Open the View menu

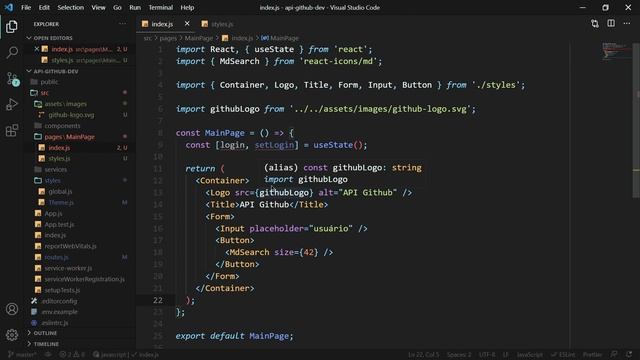point(98,7)
